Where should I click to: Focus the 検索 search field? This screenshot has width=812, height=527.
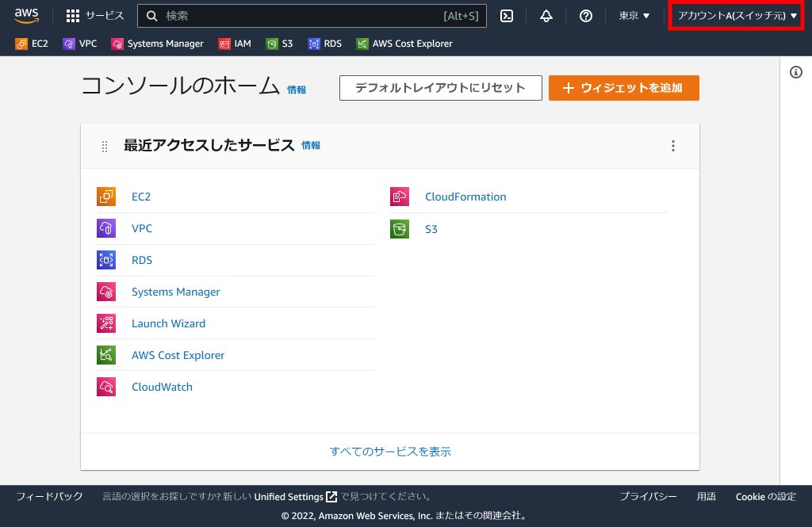(x=312, y=16)
